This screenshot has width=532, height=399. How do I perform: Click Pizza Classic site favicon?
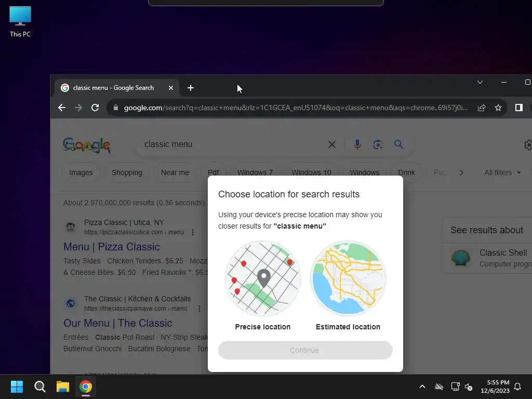tap(71, 227)
